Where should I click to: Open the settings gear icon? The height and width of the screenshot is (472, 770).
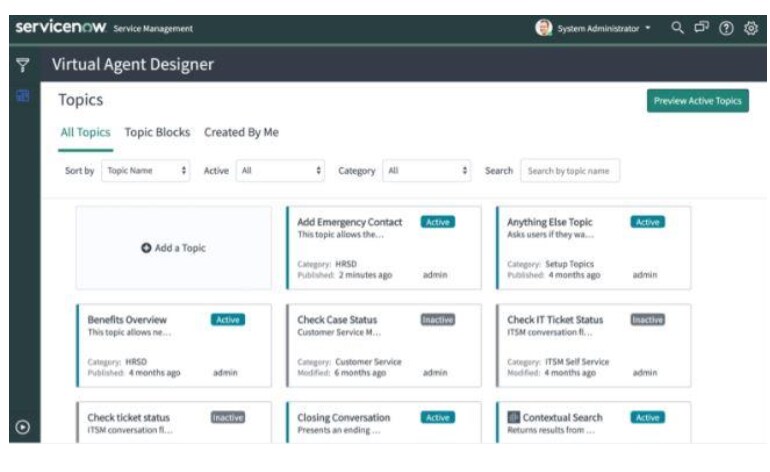point(750,28)
